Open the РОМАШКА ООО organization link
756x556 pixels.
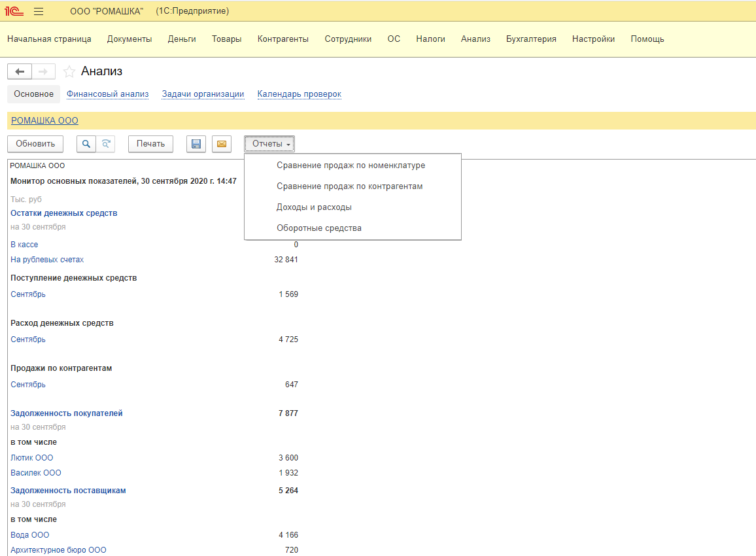click(44, 120)
